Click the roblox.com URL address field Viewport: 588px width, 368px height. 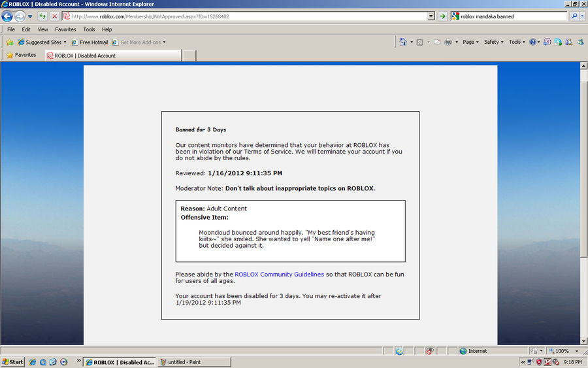point(245,16)
